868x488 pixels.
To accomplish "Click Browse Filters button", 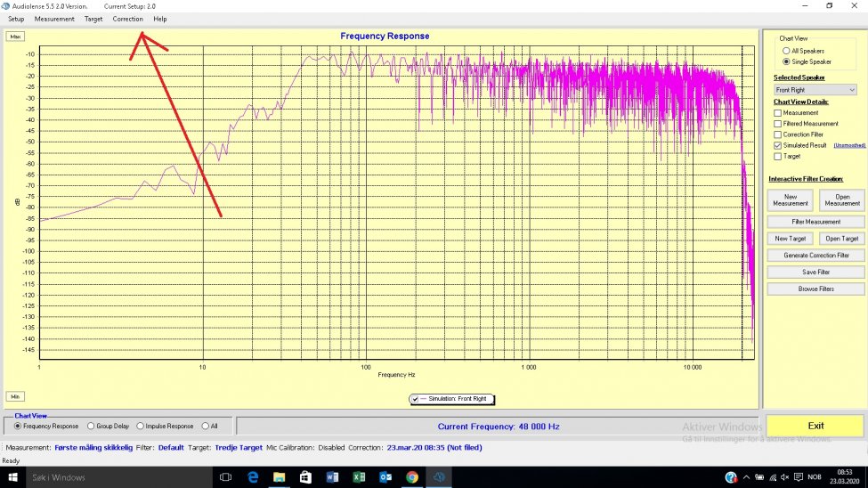I will [x=816, y=289].
